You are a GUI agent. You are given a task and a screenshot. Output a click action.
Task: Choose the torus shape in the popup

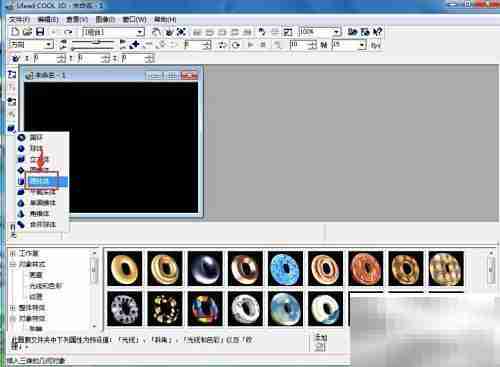tap(43, 137)
